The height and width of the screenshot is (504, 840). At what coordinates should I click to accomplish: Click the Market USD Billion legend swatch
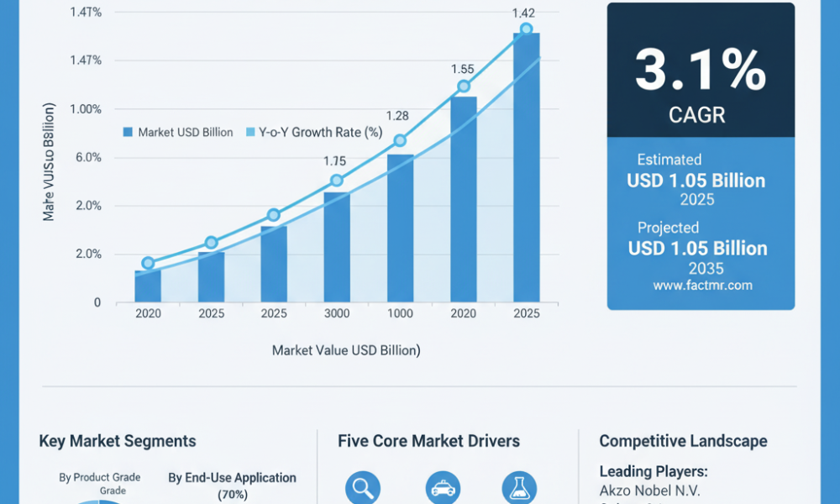tap(128, 132)
